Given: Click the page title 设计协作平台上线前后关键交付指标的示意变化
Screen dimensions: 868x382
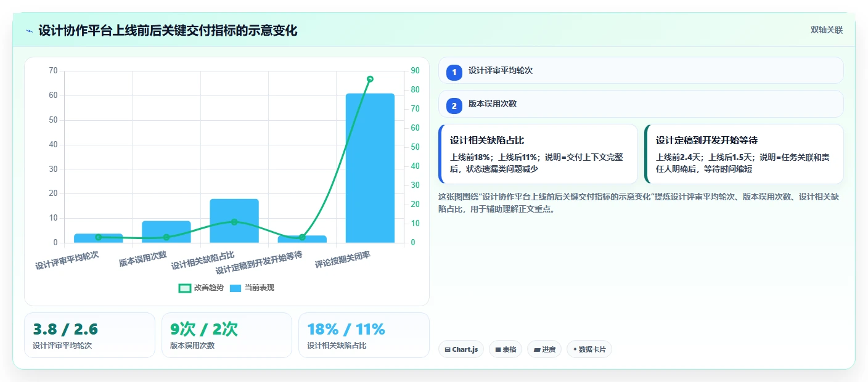Looking at the screenshot, I should click(168, 30).
